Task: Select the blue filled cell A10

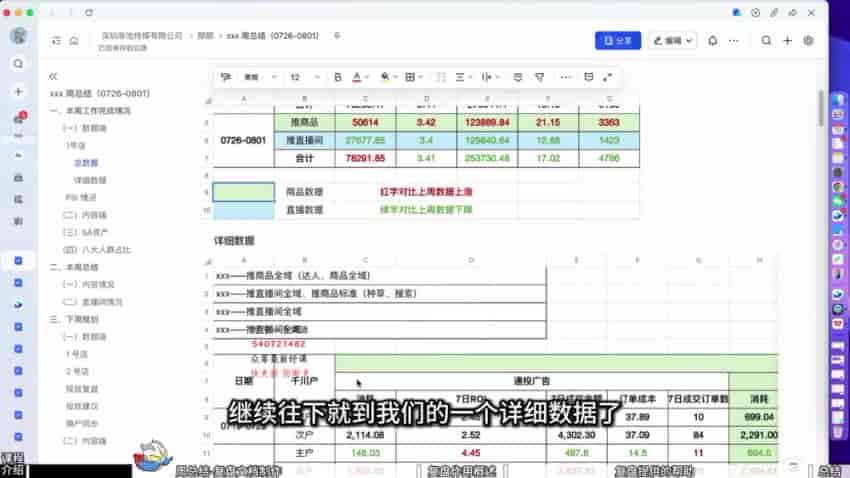Action: [x=243, y=210]
